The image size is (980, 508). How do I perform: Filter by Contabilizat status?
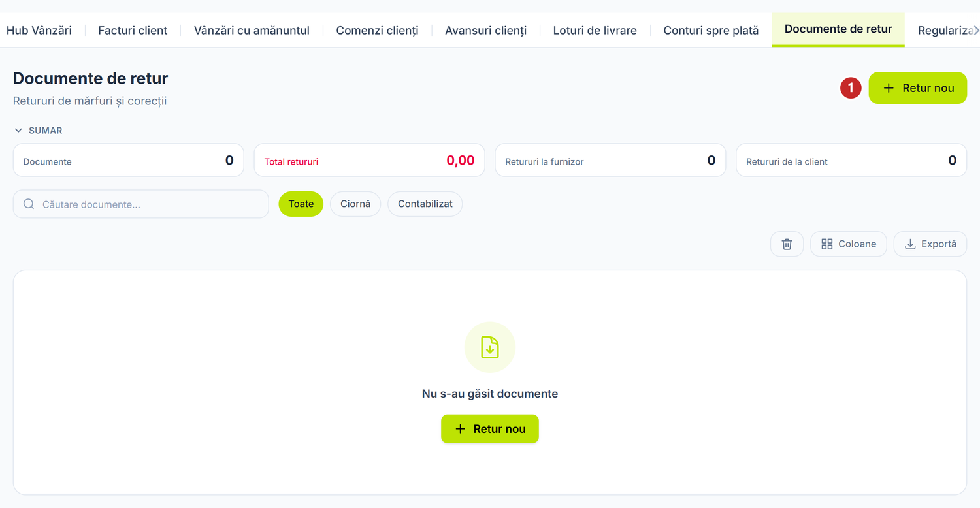click(x=425, y=204)
